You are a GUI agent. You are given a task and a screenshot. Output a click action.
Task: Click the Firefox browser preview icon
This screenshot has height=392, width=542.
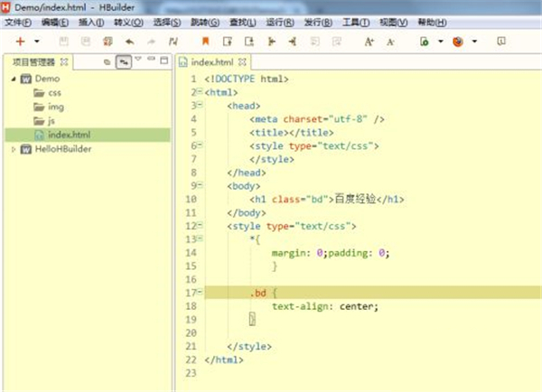[x=457, y=41]
